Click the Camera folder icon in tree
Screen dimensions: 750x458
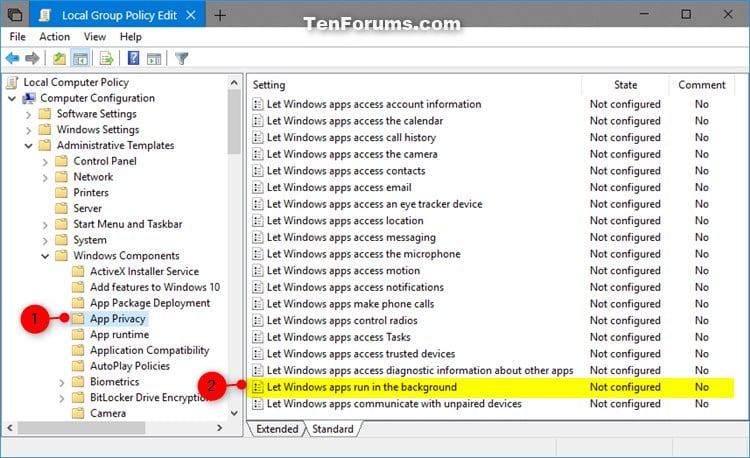click(x=77, y=413)
